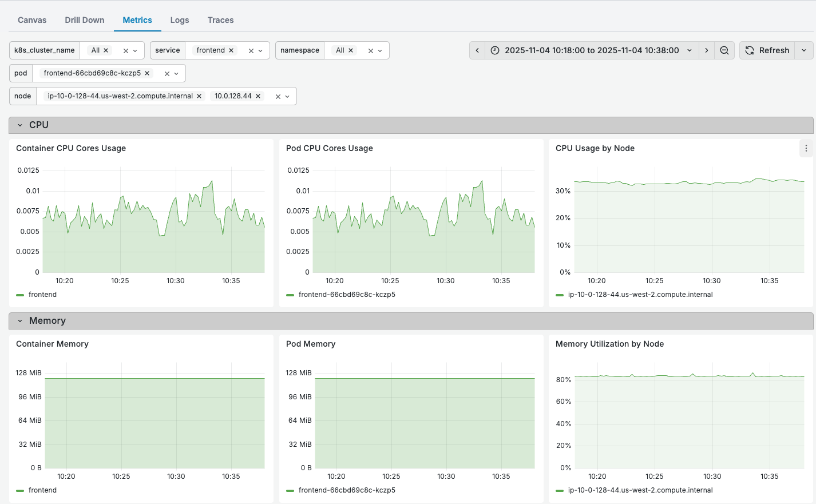Click the Refresh button

767,50
